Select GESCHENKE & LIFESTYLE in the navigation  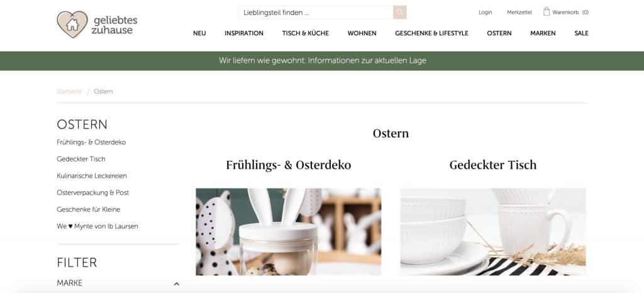coord(431,33)
